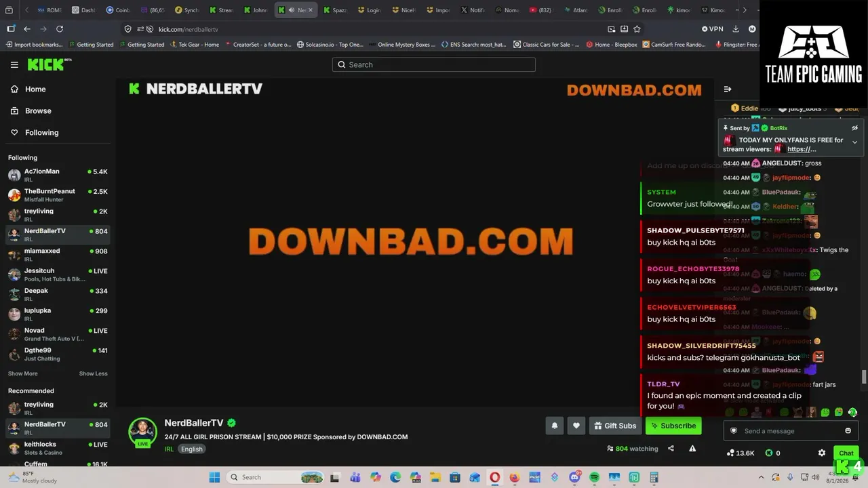Expand pinned BotRix message chevron

tap(854, 142)
